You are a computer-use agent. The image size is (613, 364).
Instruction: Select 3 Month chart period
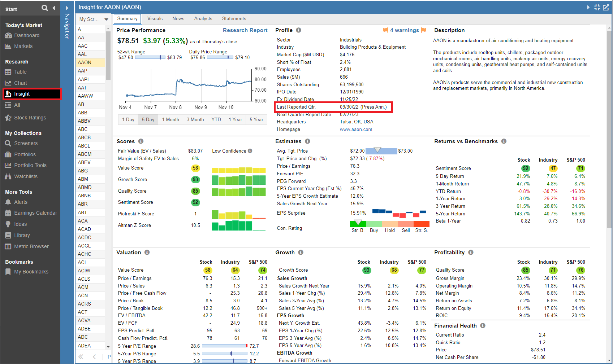pyautogui.click(x=195, y=120)
